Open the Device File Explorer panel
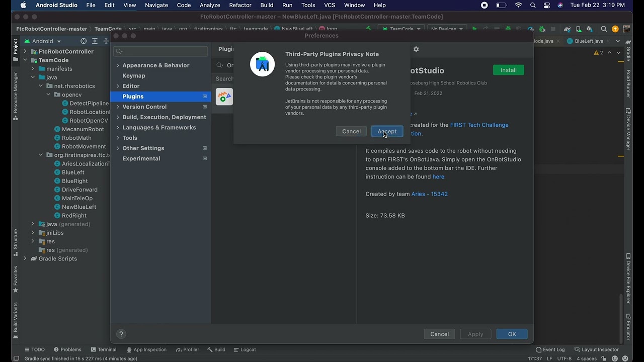The image size is (644, 362). tap(628, 278)
